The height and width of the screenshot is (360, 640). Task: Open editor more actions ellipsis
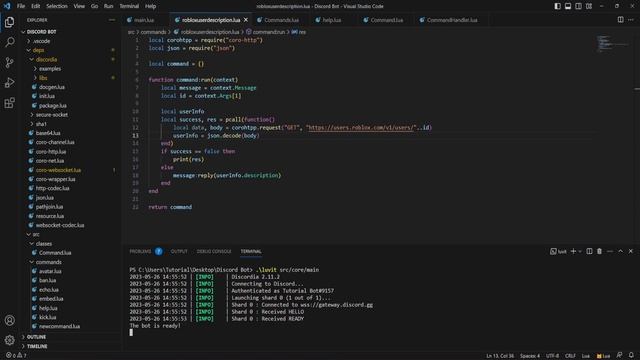(x=631, y=20)
